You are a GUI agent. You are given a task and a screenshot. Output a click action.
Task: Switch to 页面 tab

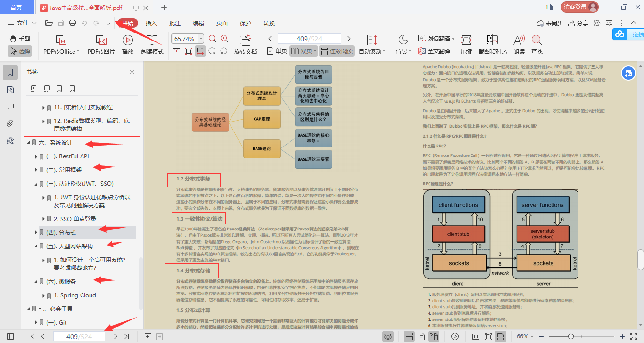click(222, 23)
